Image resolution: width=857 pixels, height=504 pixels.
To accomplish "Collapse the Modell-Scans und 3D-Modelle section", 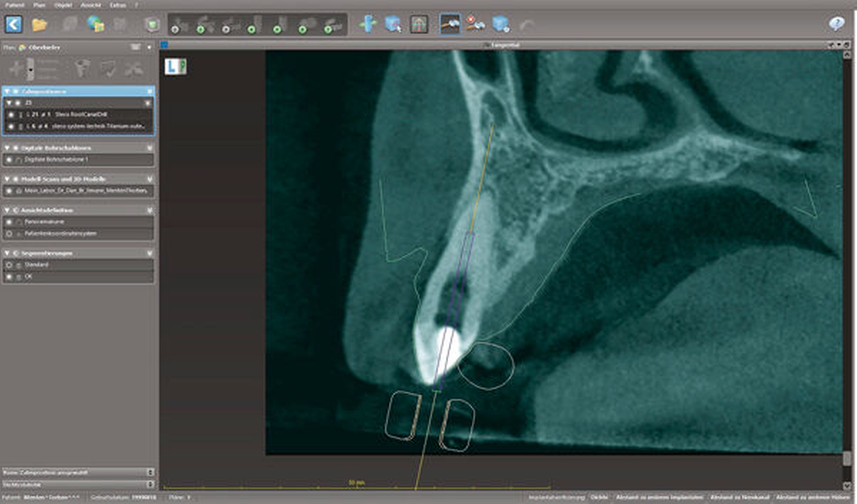I will [7, 179].
